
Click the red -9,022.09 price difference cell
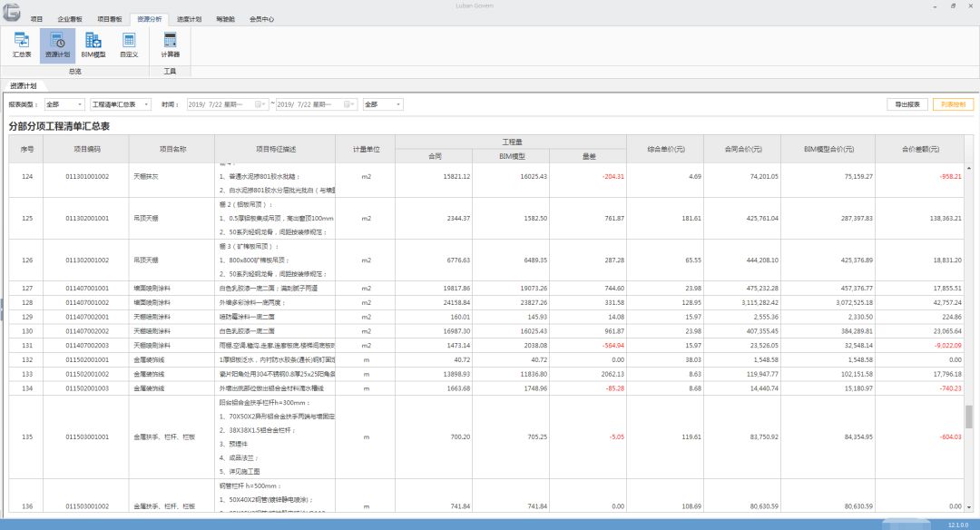tap(920, 346)
